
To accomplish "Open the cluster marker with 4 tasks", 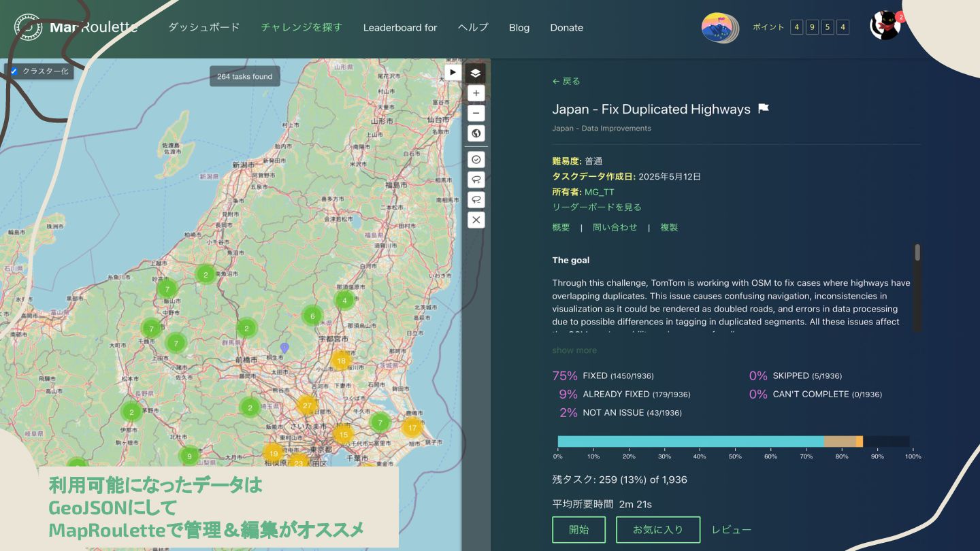I will pyautogui.click(x=345, y=300).
